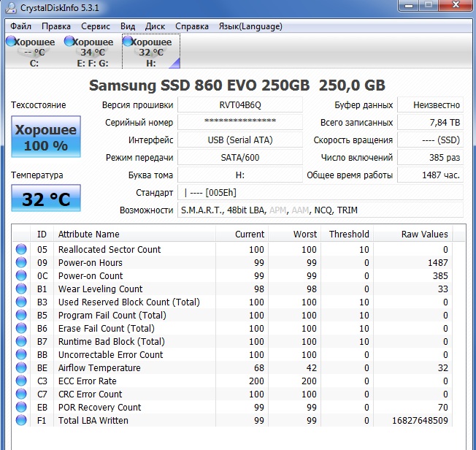Click status orb for Power-on Hours

(x=21, y=262)
